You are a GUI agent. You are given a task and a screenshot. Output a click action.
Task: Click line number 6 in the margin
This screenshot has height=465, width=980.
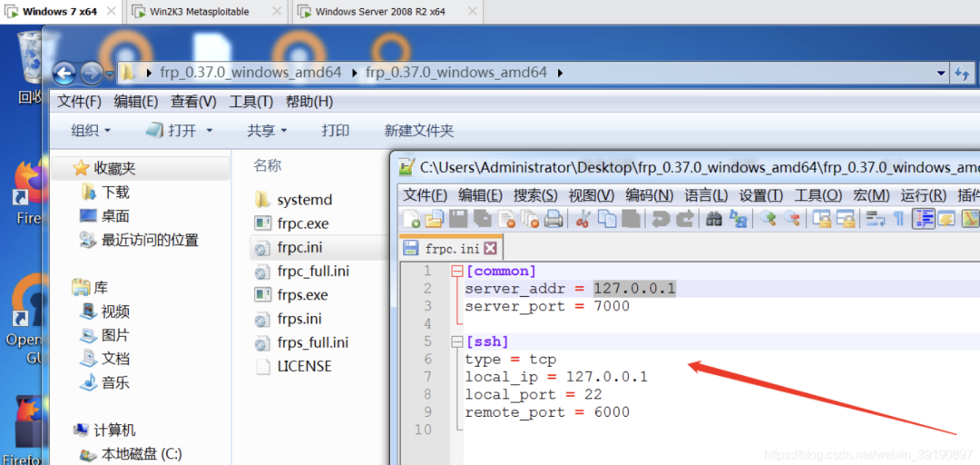(427, 360)
